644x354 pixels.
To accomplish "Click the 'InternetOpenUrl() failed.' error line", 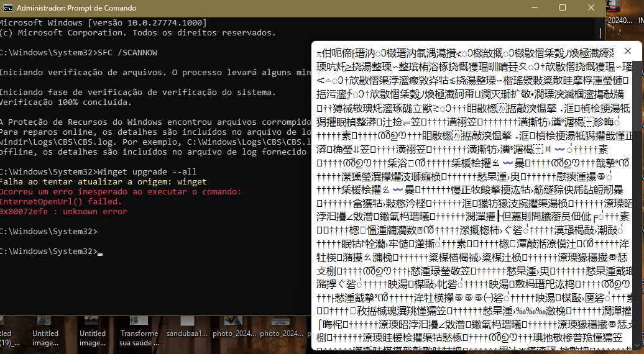I will click(61, 201).
